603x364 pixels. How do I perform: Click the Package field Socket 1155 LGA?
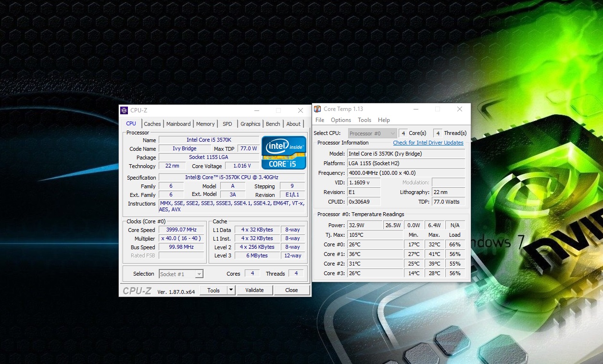click(209, 157)
